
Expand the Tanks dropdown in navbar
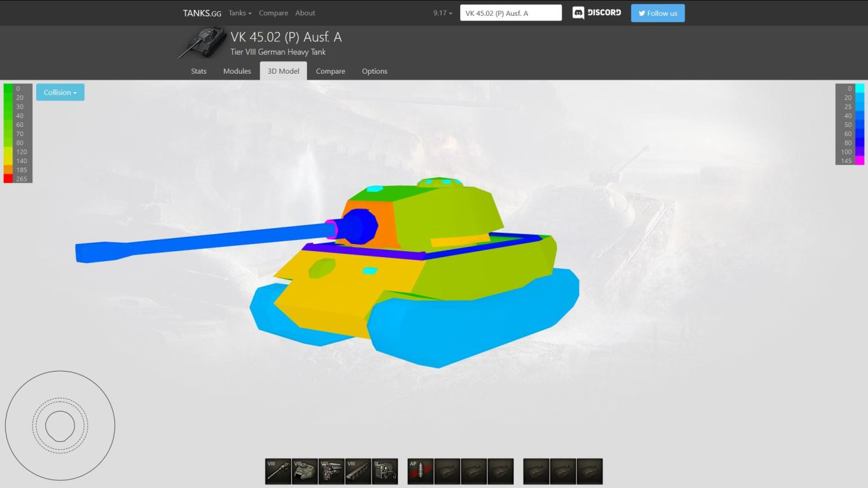(x=240, y=13)
